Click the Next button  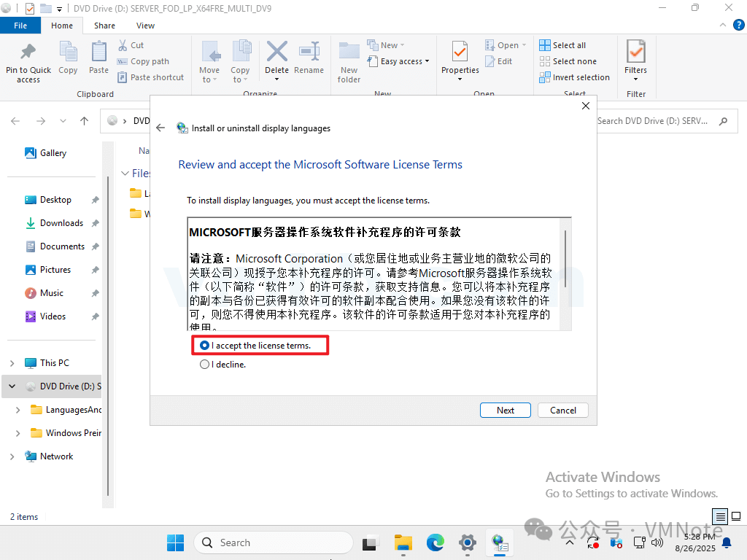point(506,411)
